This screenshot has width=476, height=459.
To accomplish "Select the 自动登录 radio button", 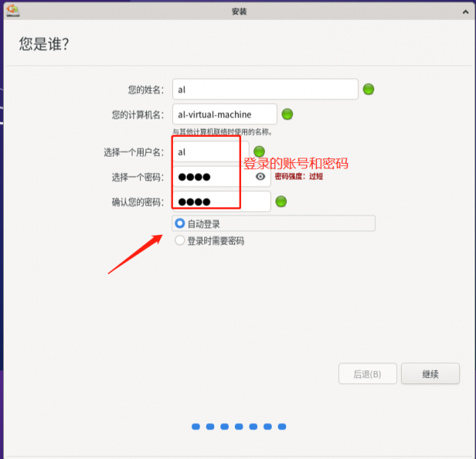I will click(x=180, y=223).
